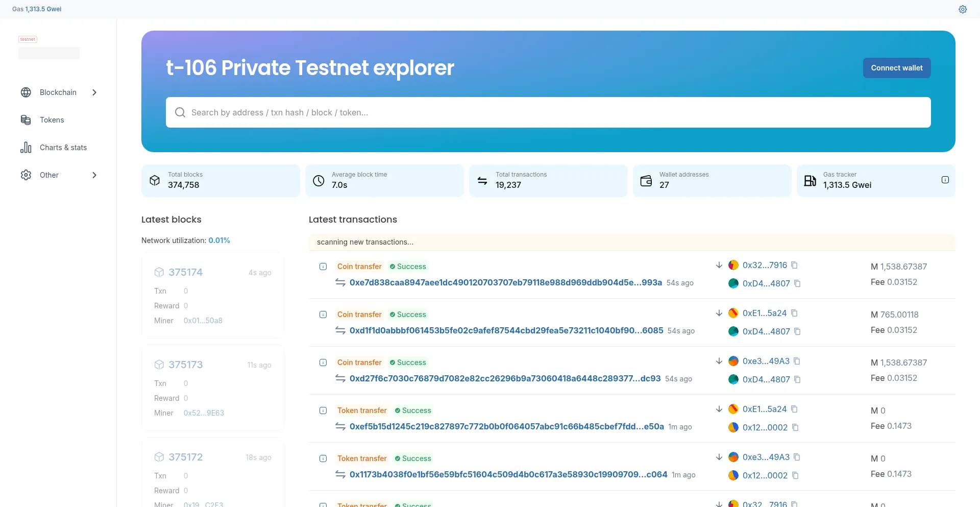This screenshot has width=980, height=507.
Task: Click the clock icon for Average block time
Action: (318, 181)
